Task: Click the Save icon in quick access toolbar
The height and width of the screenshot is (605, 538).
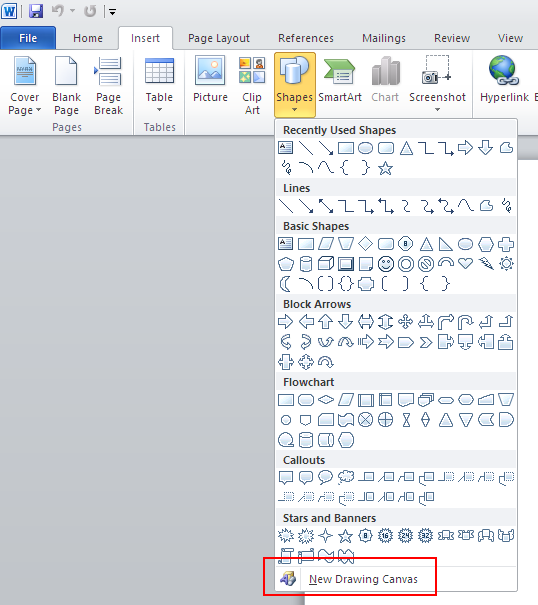Action: (x=36, y=11)
